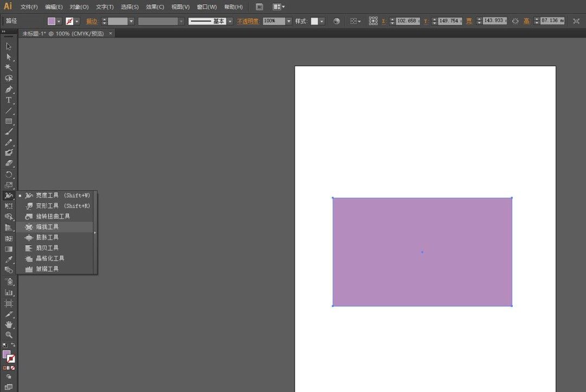
Task: Open the fill color dropdown arrow
Action: tap(59, 21)
